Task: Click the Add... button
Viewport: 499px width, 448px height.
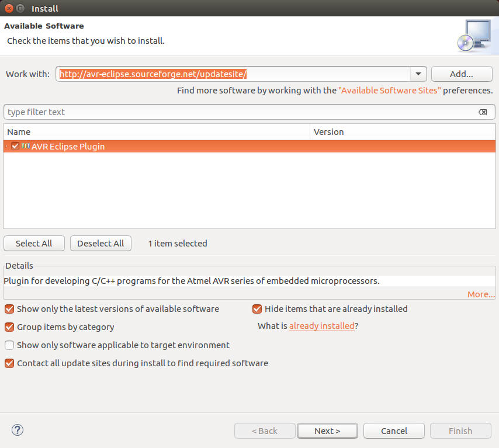Action: coord(461,74)
